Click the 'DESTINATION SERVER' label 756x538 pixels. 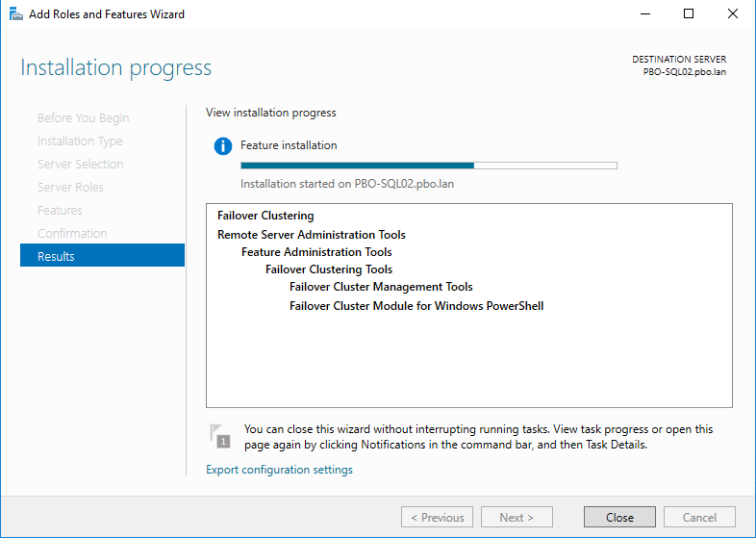click(679, 60)
